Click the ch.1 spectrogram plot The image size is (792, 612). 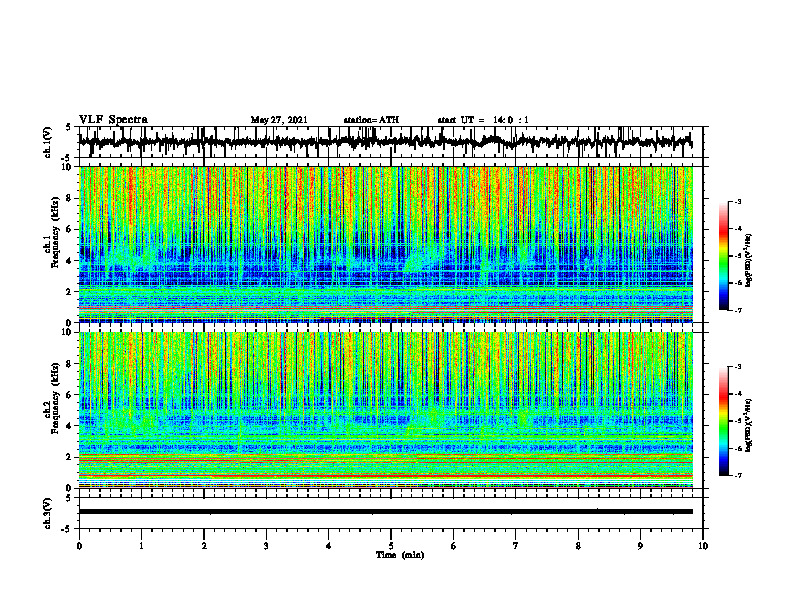pos(385,244)
